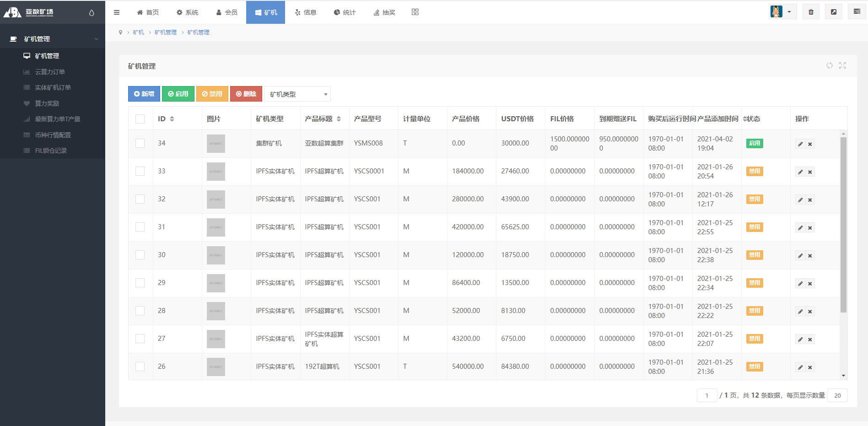
Task: Sort the table by ID column
Action: pyautogui.click(x=172, y=118)
